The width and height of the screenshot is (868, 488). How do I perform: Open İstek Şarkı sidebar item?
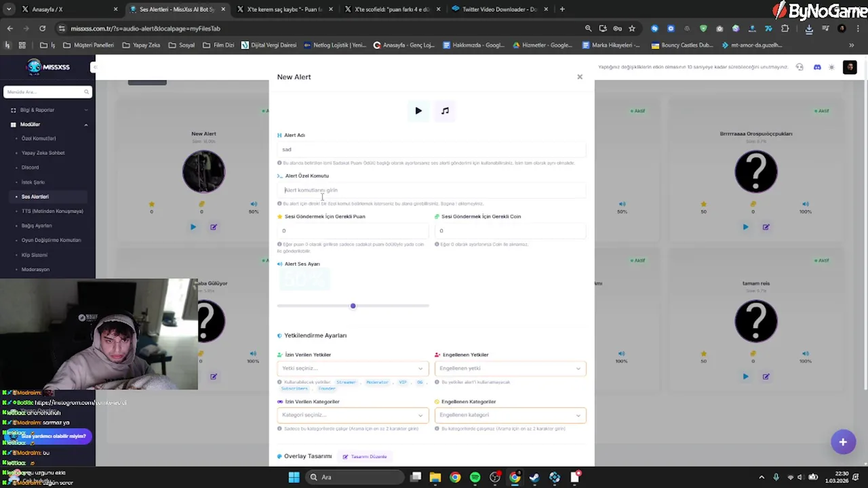pos(33,182)
